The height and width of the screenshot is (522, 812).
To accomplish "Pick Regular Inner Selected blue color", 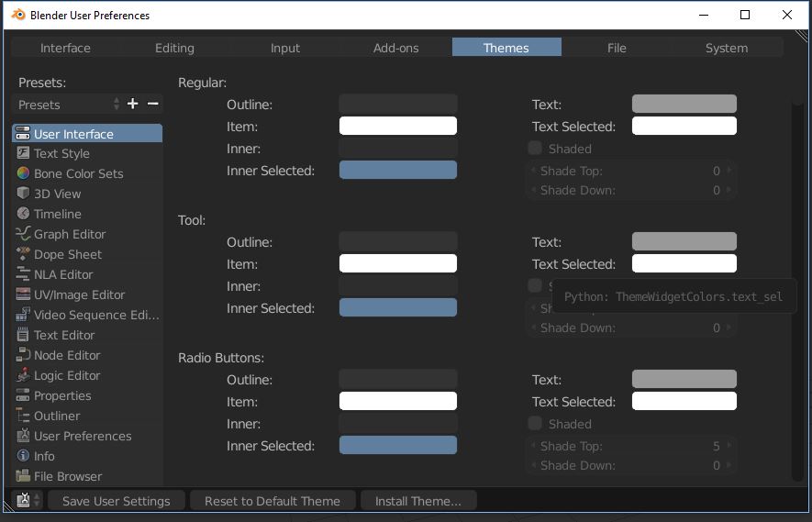I will (x=397, y=170).
